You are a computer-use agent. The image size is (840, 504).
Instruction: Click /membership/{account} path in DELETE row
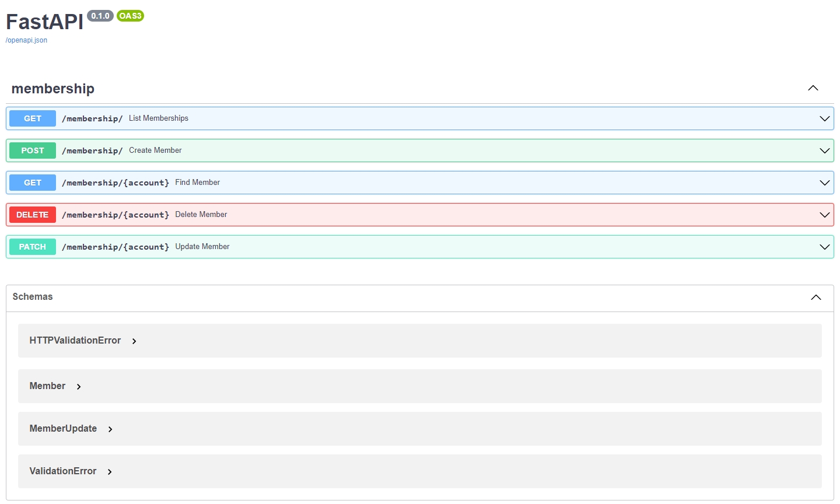click(x=116, y=215)
